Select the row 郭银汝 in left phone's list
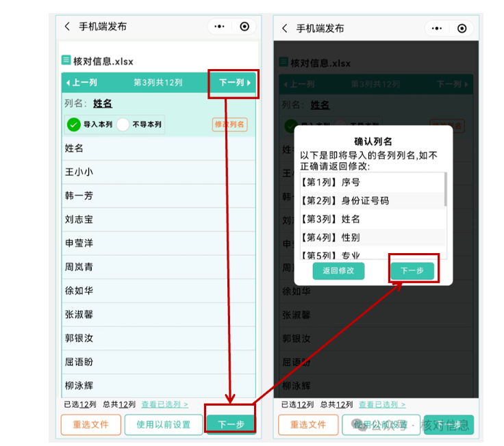The height and width of the screenshot is (446, 504). pyautogui.click(x=159, y=339)
